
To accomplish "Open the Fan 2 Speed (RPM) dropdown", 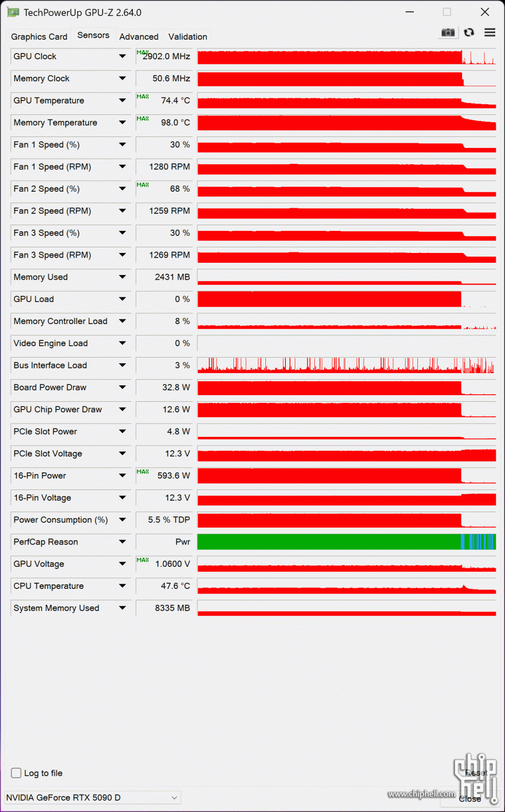I will pos(122,211).
